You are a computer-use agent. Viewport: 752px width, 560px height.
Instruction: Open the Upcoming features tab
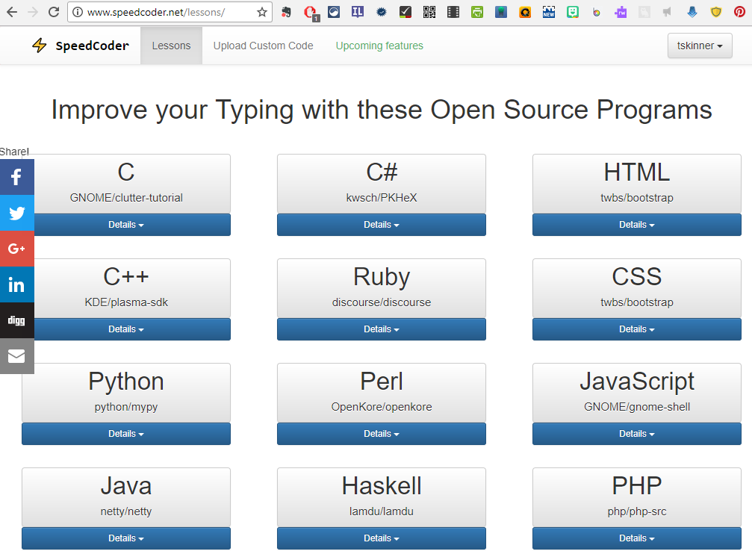pos(379,46)
